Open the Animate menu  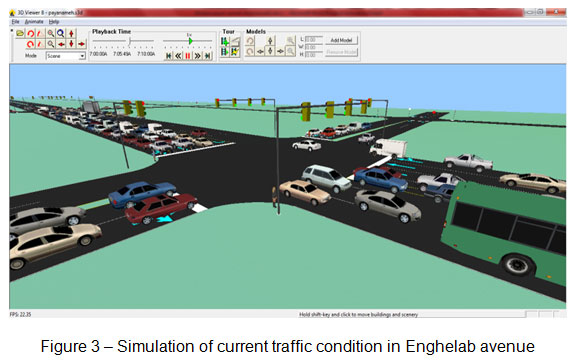(34, 22)
